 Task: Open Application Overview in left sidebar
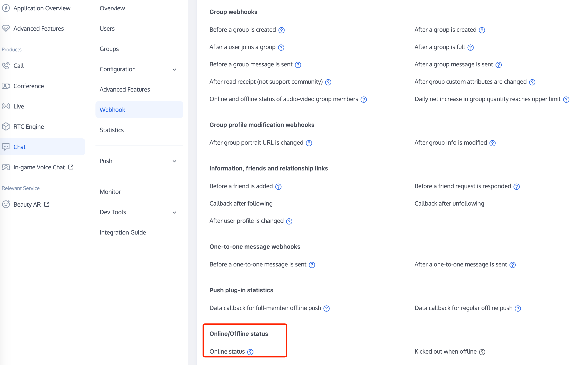[42, 8]
